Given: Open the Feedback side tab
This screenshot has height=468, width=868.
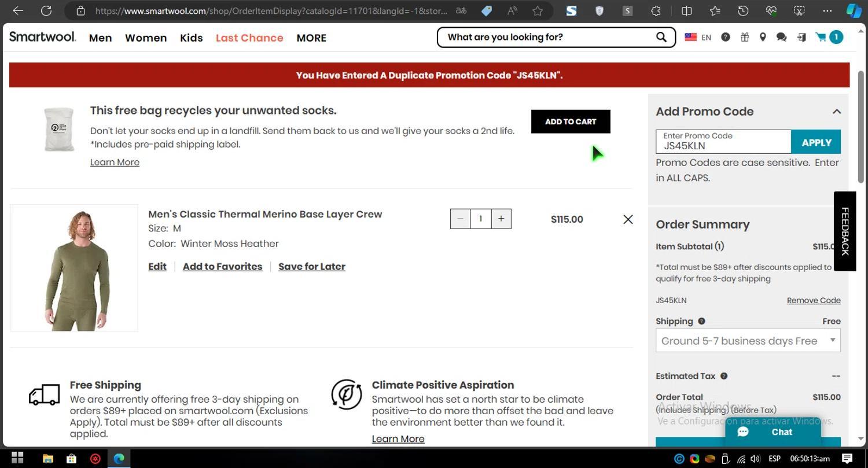Looking at the screenshot, I should [845, 231].
